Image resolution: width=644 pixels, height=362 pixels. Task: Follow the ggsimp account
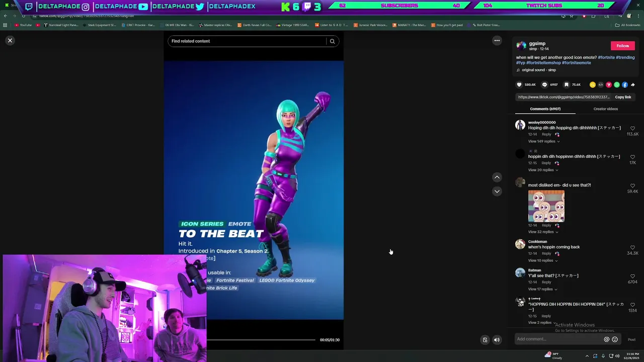pyautogui.click(x=622, y=46)
